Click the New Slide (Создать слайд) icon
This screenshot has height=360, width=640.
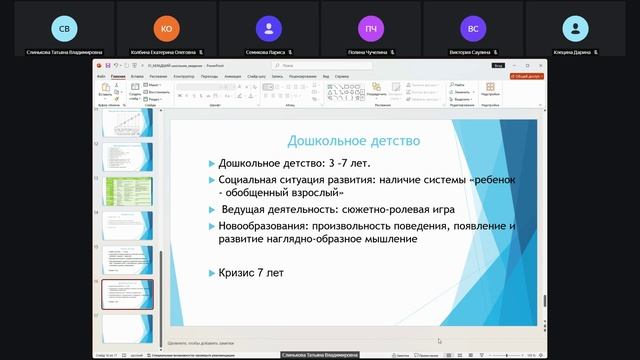coord(135,87)
